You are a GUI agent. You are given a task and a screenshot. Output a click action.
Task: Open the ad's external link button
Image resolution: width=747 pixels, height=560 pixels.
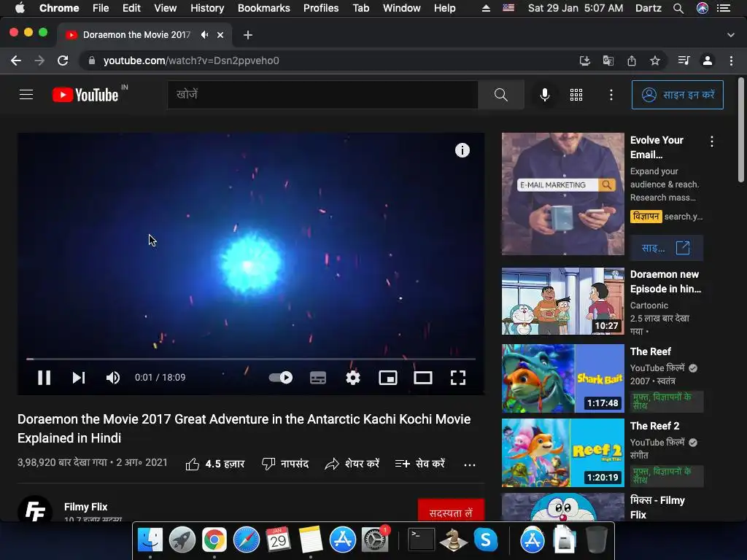[667, 248]
